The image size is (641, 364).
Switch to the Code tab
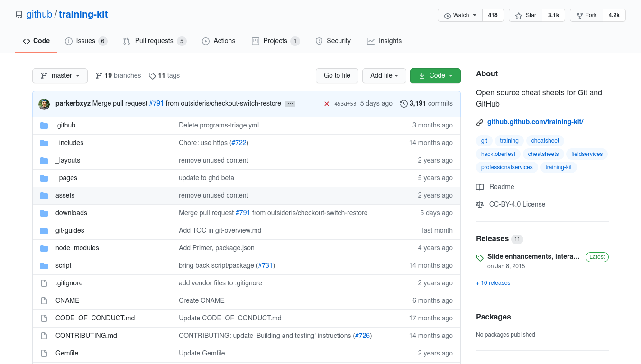coord(36,41)
